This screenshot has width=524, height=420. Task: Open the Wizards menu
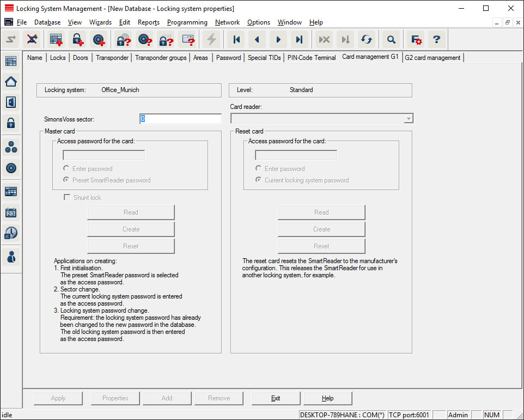100,22
